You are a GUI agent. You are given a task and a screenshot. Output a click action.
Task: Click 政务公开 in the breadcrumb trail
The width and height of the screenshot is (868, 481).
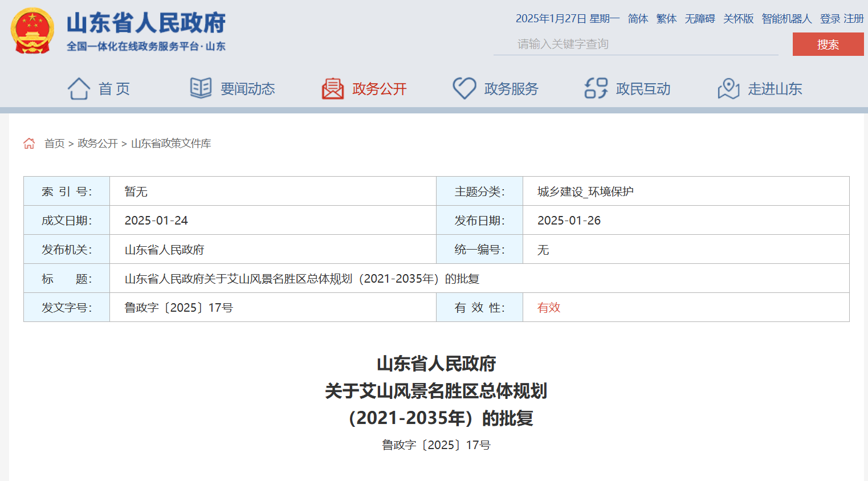click(97, 144)
